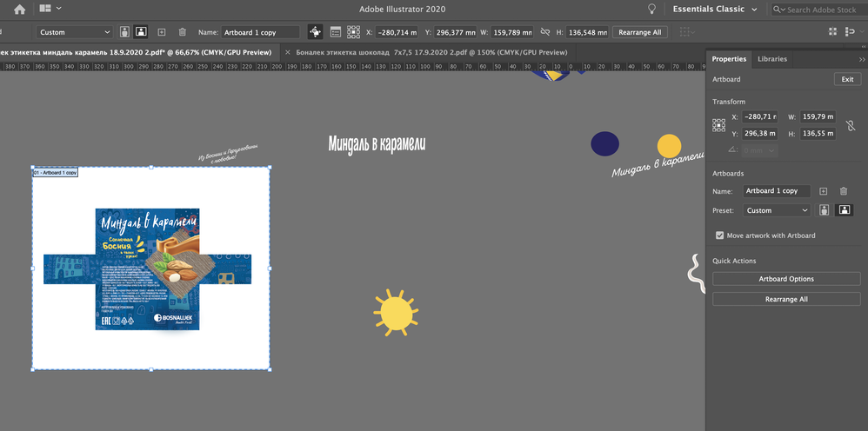This screenshot has width=868, height=431.
Task: Click Rearrange All in Quick Actions
Action: [786, 299]
